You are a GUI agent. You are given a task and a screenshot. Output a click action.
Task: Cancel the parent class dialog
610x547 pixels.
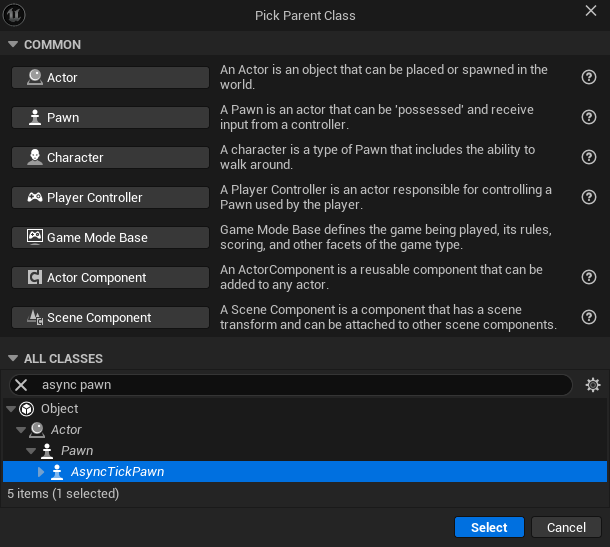coord(566,527)
